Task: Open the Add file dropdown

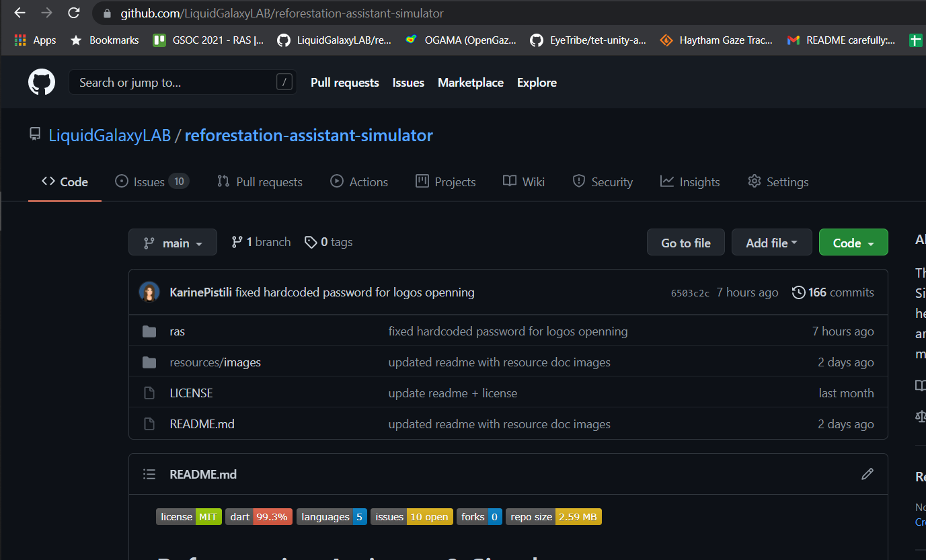Action: tap(771, 242)
